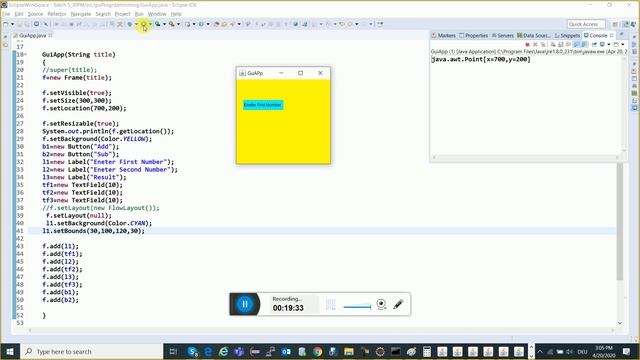Viewport: 640px width, 360px height.
Task: Click the taskbar clock showing 3:05 PM
Action: 604,351
